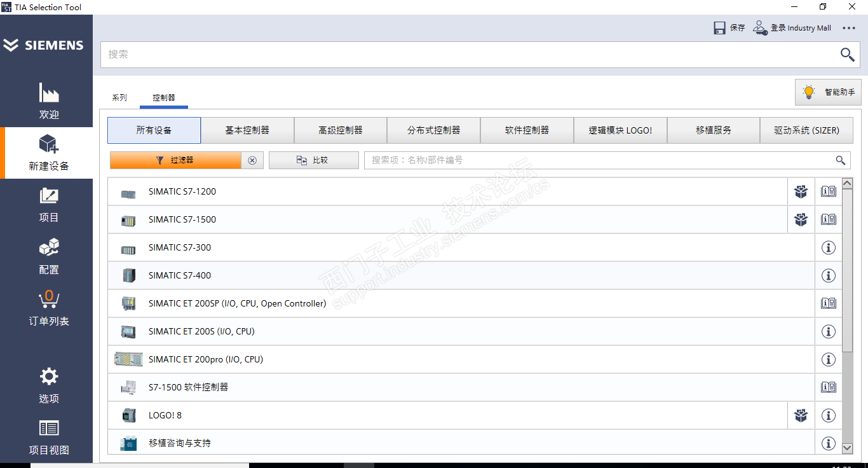Show info for SIMATIC S7-400
The height and width of the screenshot is (468, 868).
pyautogui.click(x=829, y=275)
